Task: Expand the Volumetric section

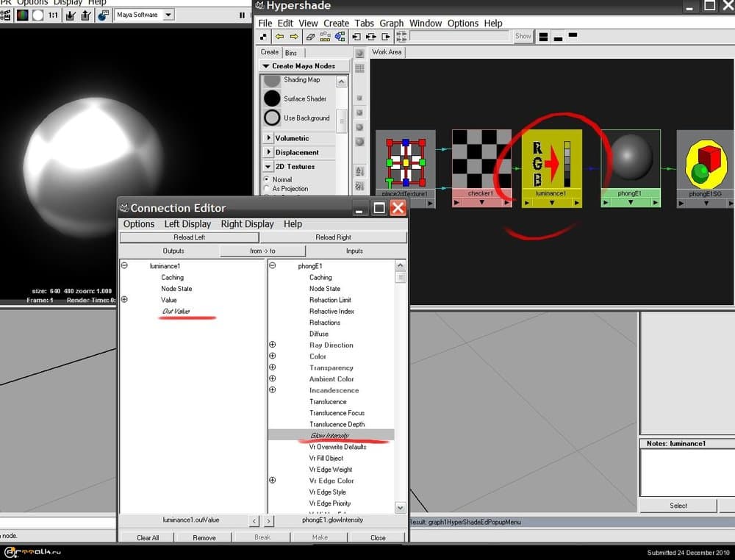Action: coord(269,138)
